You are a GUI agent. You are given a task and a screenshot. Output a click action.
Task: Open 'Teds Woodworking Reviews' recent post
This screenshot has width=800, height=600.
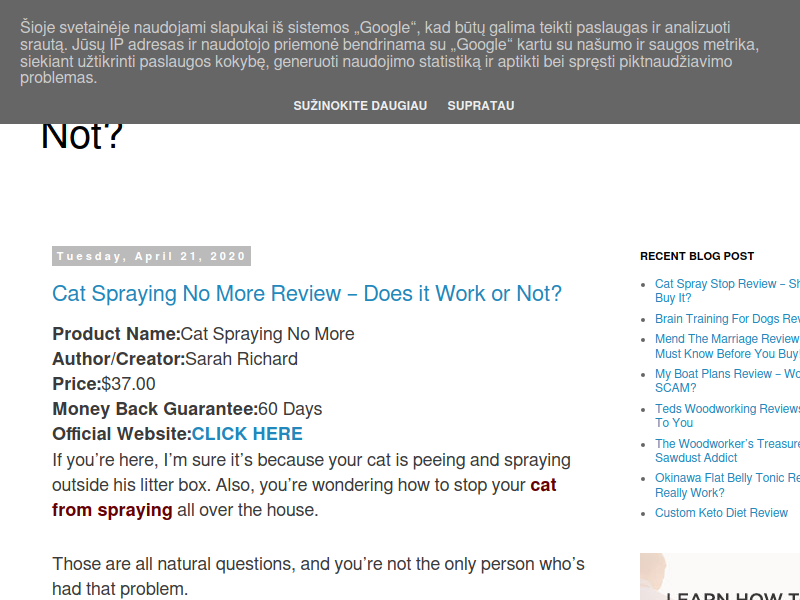pyautogui.click(x=728, y=416)
